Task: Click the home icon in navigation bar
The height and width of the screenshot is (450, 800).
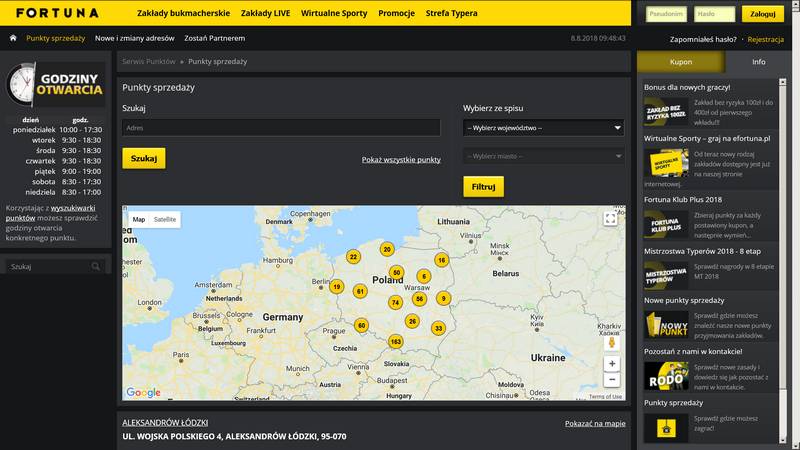Action: 13,38
